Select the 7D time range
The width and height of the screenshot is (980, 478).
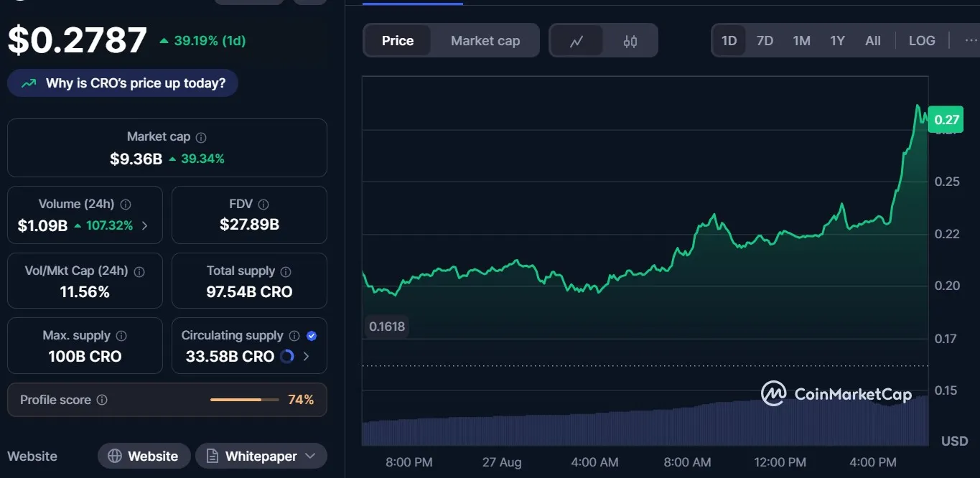[x=765, y=41]
